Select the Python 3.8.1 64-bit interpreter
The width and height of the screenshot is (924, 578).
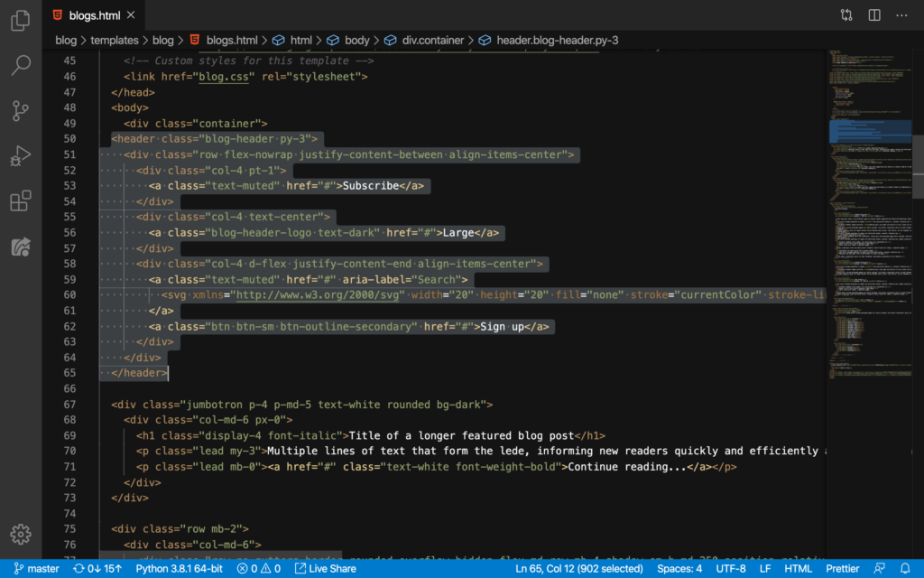coord(180,569)
